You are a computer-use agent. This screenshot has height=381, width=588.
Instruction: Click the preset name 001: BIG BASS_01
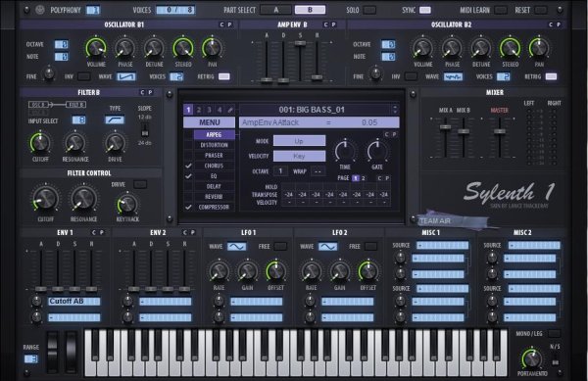[x=312, y=110]
